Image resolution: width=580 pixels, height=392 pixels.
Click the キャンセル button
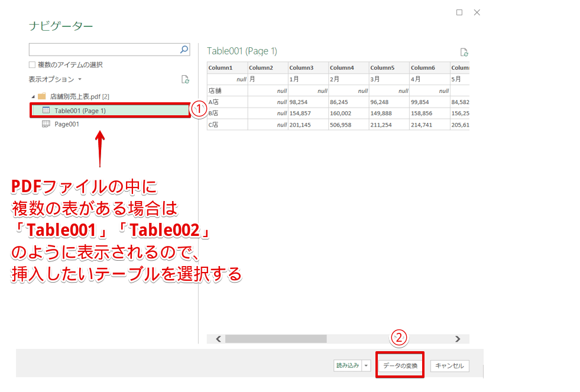[449, 366]
